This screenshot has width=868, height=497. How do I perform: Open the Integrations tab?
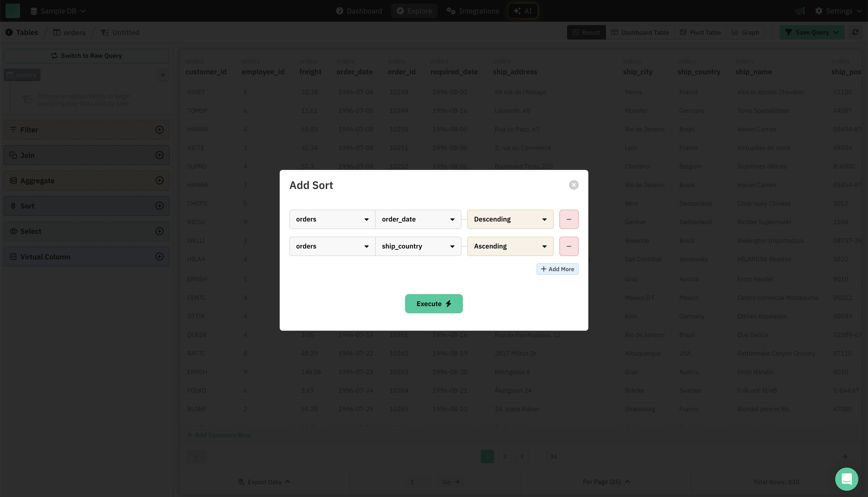pyautogui.click(x=473, y=11)
